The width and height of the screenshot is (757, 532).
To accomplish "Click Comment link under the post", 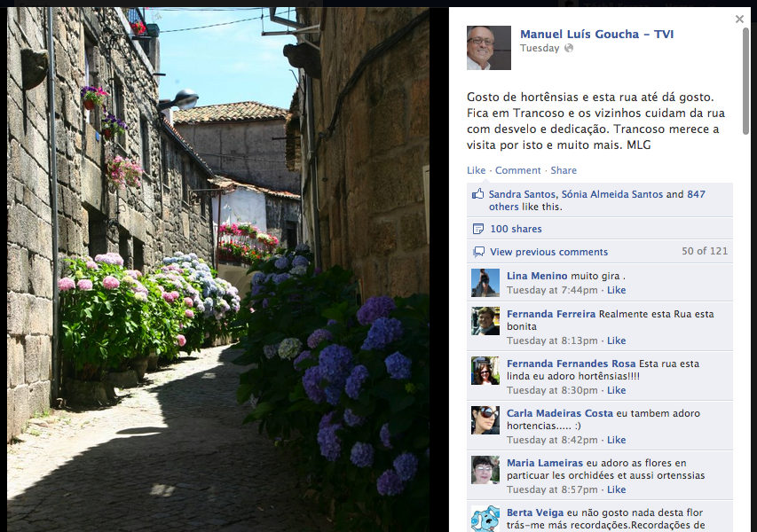I will tap(517, 170).
